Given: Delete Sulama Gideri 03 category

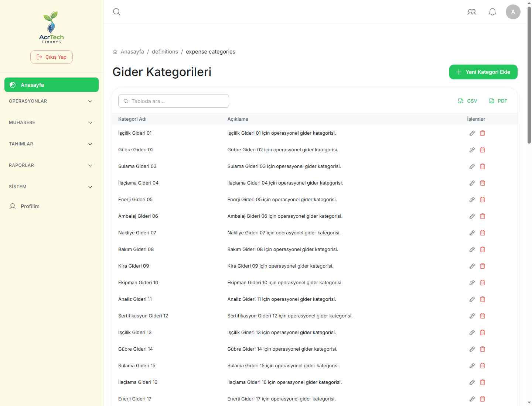Looking at the screenshot, I should coord(482,166).
